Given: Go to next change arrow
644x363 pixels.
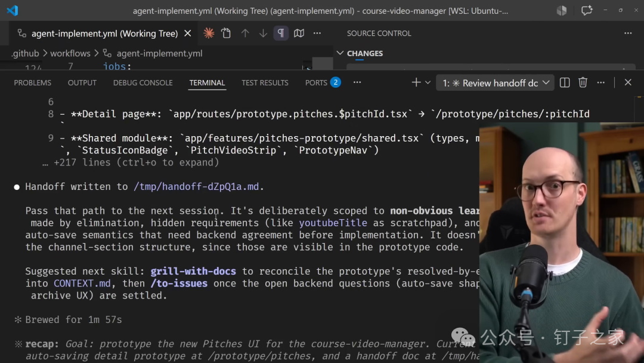Looking at the screenshot, I should point(263,33).
